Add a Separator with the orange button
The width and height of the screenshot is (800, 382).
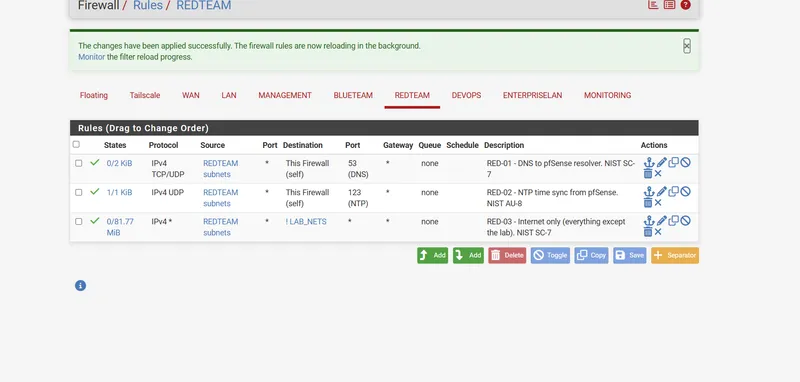(675, 256)
